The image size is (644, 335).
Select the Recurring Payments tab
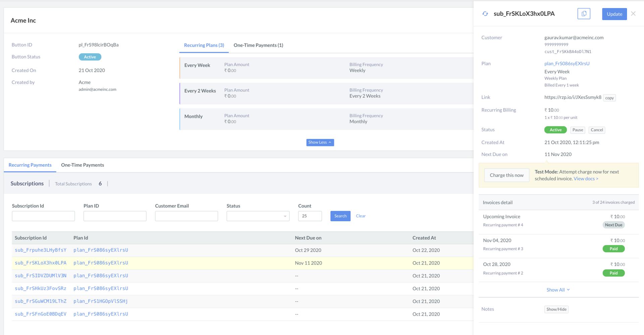pyautogui.click(x=30, y=165)
